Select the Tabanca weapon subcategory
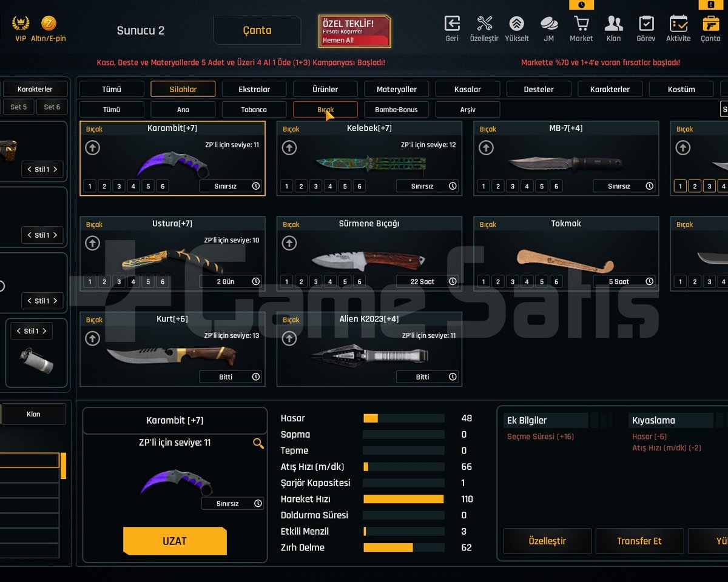The width and height of the screenshot is (728, 582). click(x=254, y=110)
